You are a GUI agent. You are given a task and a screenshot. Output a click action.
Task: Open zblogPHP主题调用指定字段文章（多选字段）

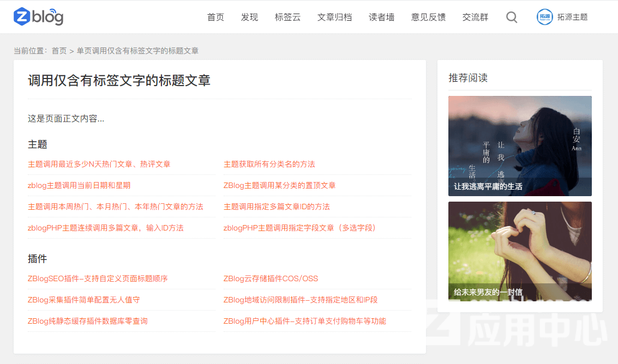click(x=301, y=228)
